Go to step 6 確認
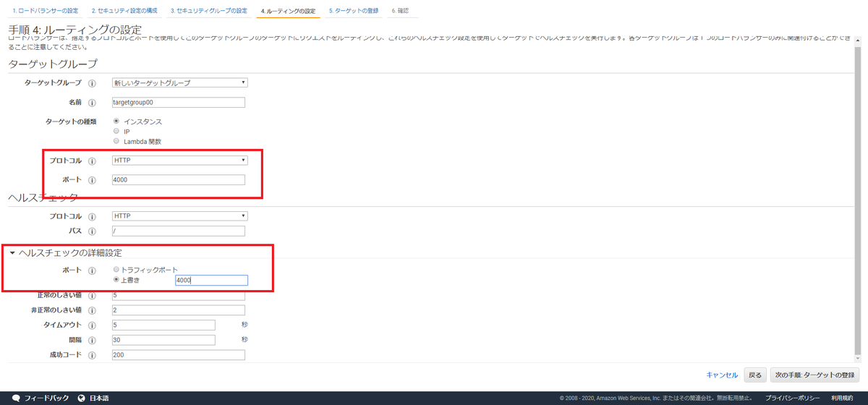This screenshot has width=868, height=405. pyautogui.click(x=400, y=12)
